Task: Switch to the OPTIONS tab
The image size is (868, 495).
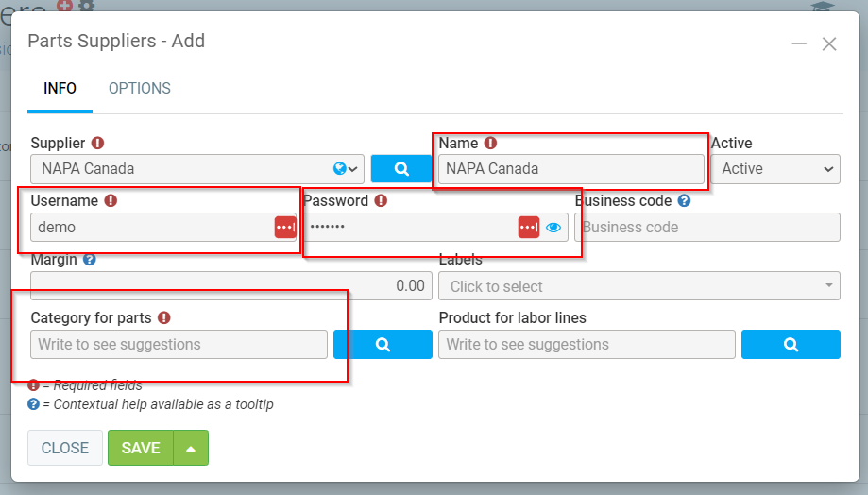Action: (x=140, y=89)
